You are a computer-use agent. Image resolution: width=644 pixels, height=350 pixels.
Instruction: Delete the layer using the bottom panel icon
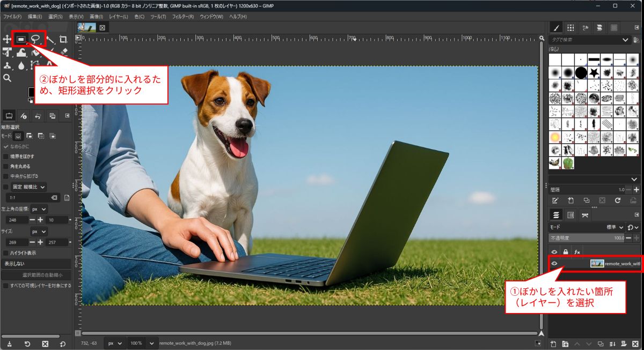[636, 344]
